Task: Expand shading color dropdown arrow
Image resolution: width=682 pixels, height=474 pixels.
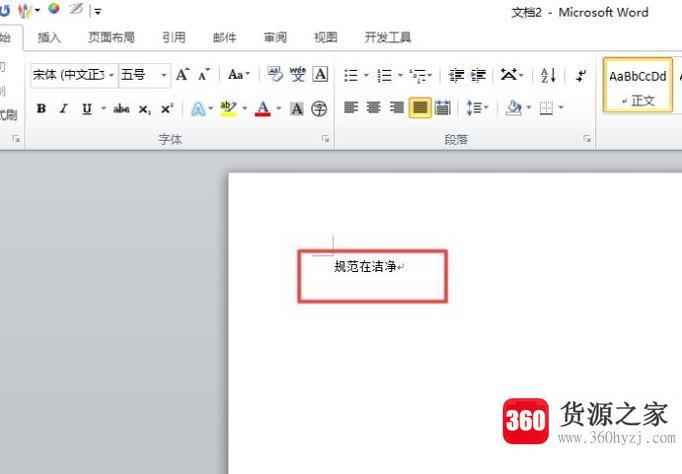Action: pos(529,107)
